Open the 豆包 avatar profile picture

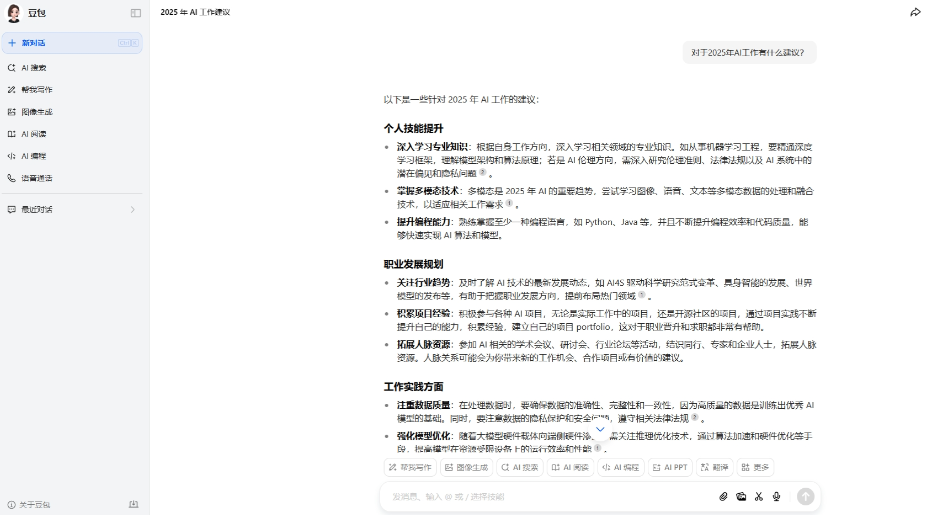click(x=14, y=13)
